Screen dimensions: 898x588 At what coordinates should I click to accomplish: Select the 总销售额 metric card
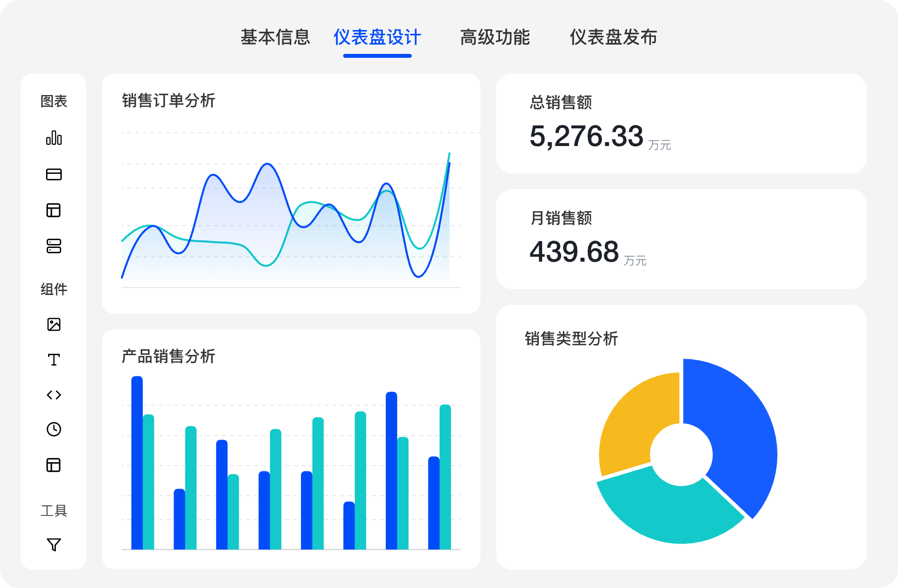(681, 123)
